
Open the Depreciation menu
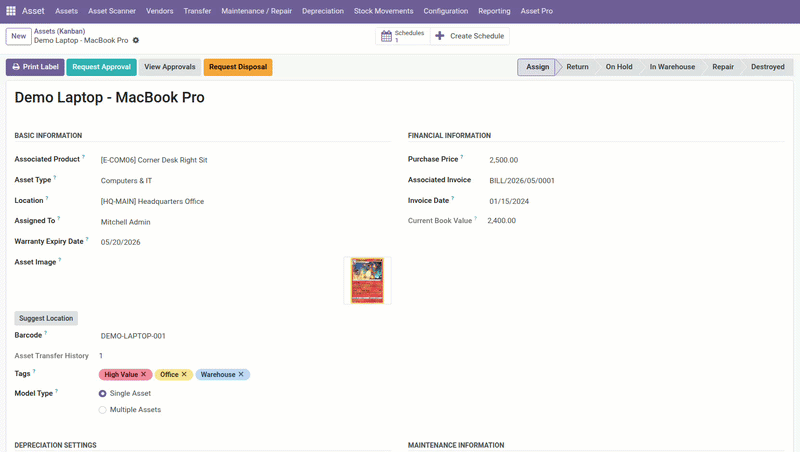click(x=323, y=11)
